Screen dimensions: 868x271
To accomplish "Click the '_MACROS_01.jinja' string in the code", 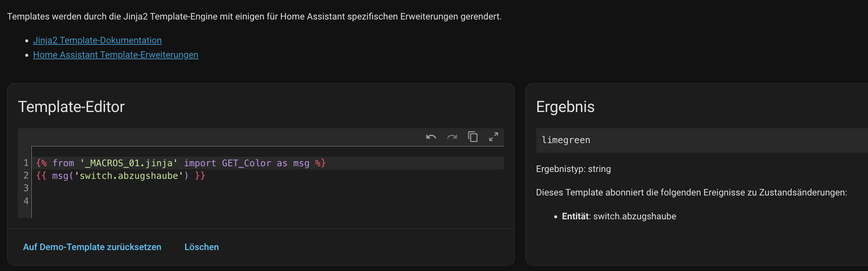I will [129, 163].
